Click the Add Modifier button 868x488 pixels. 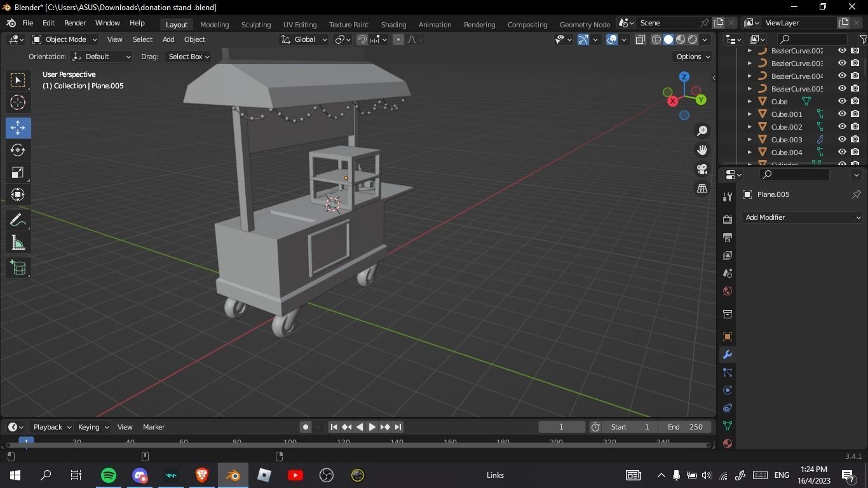[803, 217]
